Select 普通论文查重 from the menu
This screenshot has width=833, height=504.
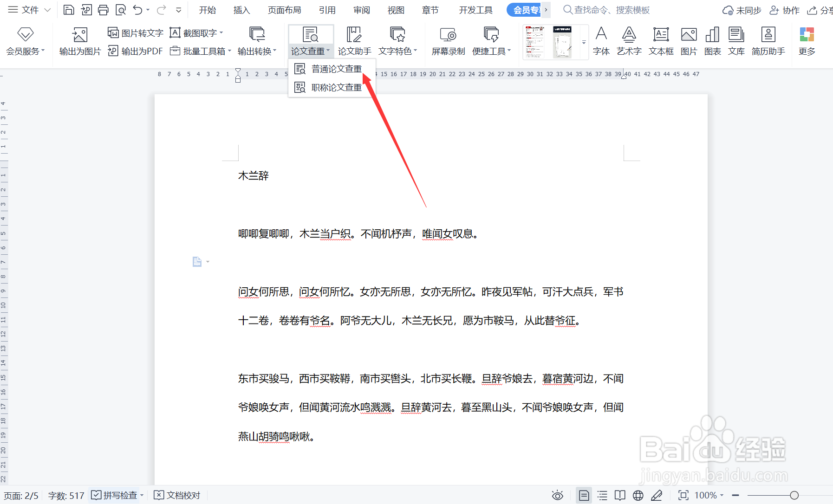point(336,68)
